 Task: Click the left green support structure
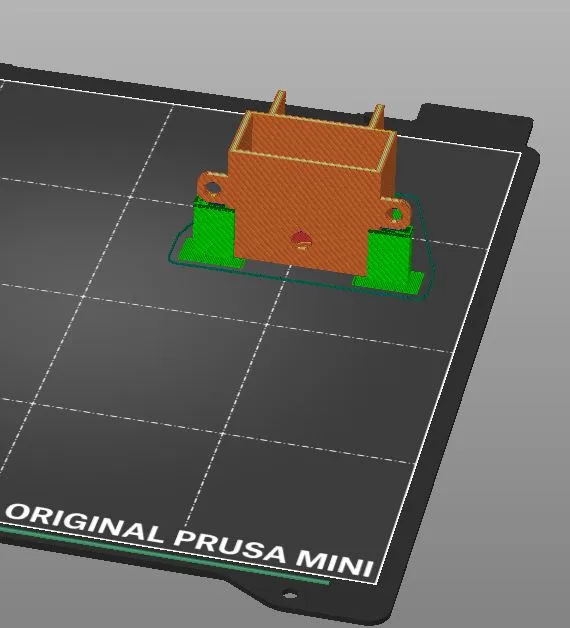tap(212, 234)
